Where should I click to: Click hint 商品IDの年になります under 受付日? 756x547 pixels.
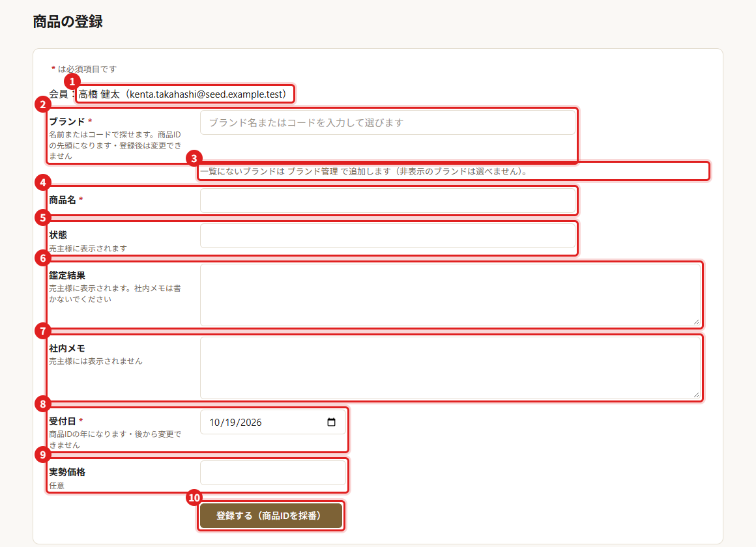click(x=115, y=439)
